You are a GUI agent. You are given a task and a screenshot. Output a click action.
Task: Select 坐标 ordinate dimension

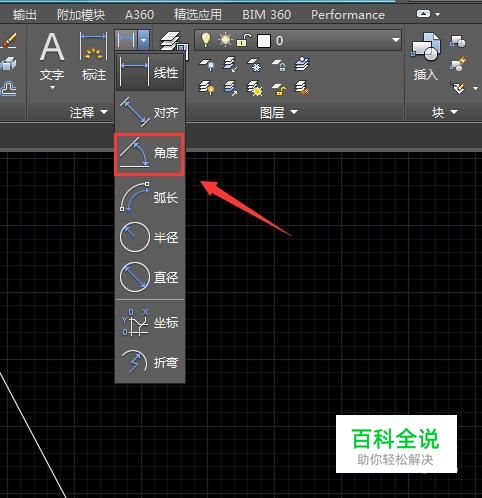coord(150,322)
